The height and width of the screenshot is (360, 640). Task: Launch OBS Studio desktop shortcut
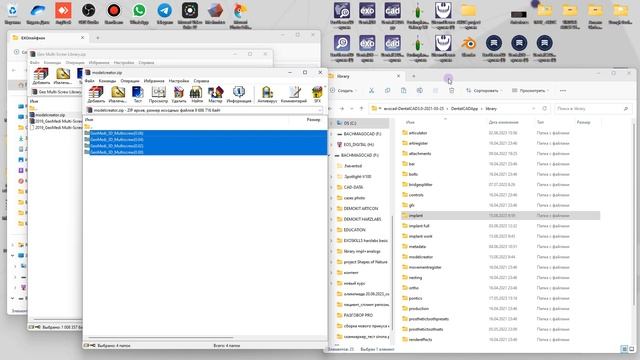[x=88, y=14]
